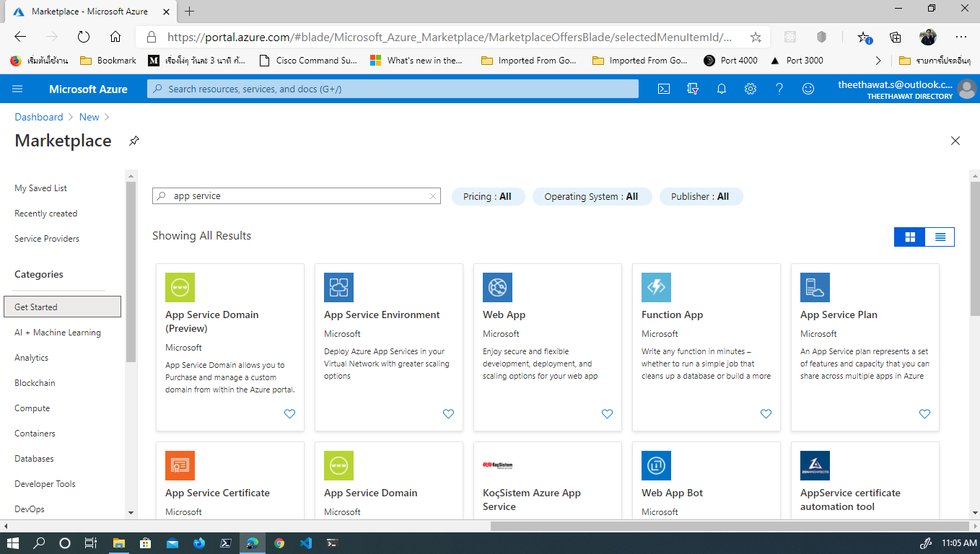Screen dimensions: 980x554
Task: Open the Directory + subscription filter icon
Action: pos(693,89)
